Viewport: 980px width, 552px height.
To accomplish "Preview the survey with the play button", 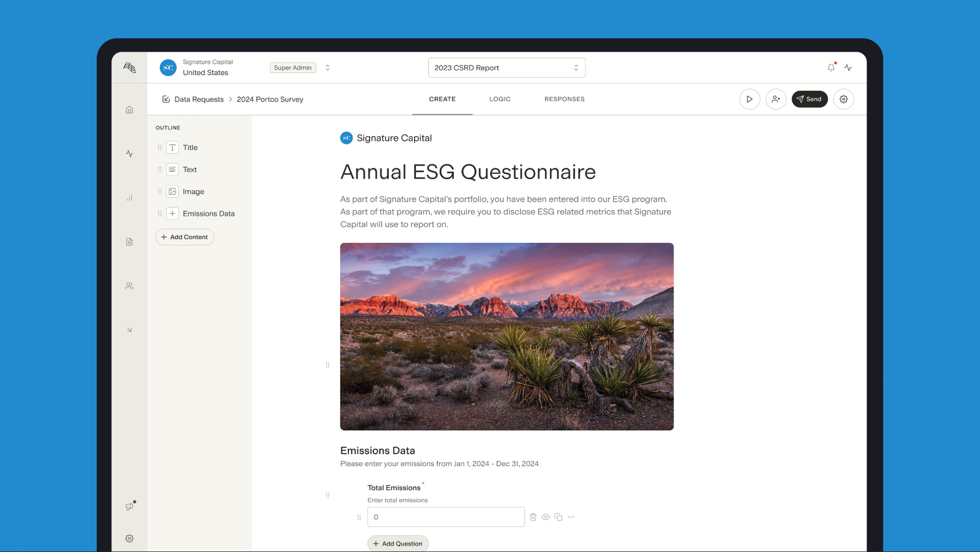I will point(750,99).
